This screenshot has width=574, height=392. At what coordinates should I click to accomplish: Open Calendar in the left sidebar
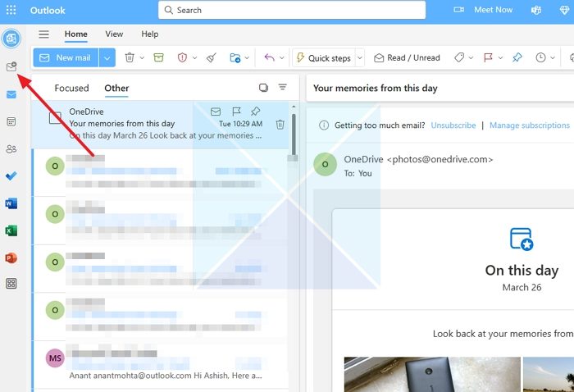tap(11, 121)
